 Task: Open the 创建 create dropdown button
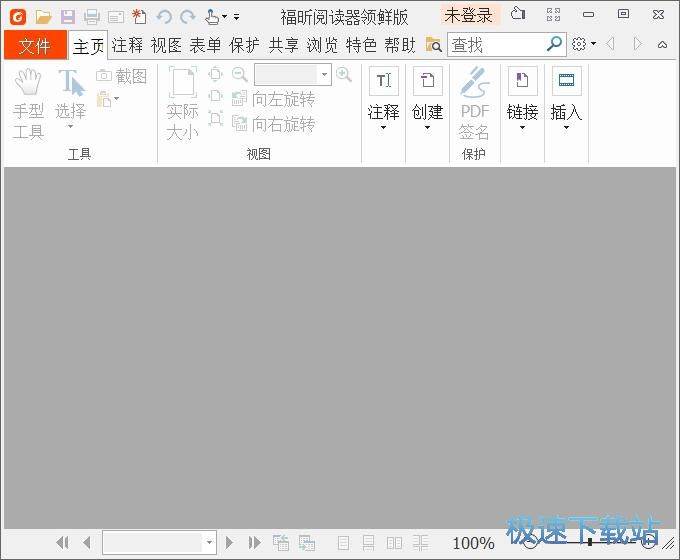(x=428, y=99)
